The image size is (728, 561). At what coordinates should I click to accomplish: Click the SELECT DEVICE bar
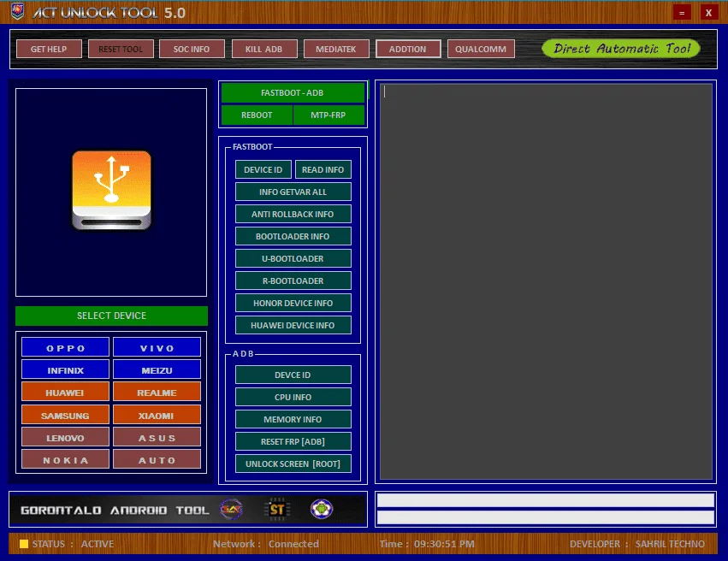click(111, 316)
